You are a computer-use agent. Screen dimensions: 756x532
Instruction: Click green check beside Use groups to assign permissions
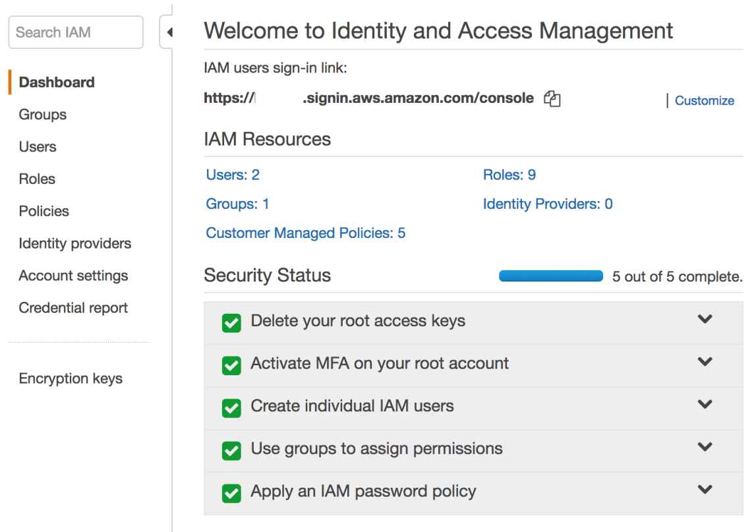[x=231, y=450]
